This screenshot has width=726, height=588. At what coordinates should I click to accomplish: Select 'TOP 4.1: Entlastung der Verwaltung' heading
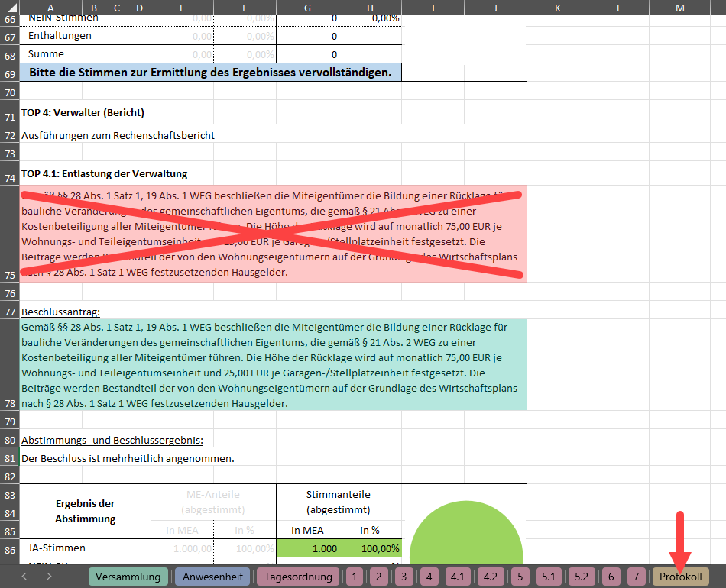click(104, 174)
